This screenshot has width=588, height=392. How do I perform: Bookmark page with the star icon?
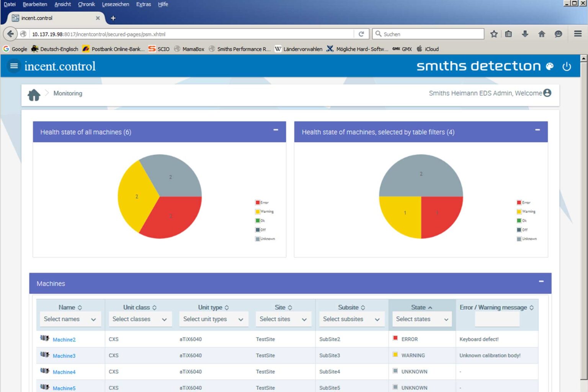click(494, 34)
